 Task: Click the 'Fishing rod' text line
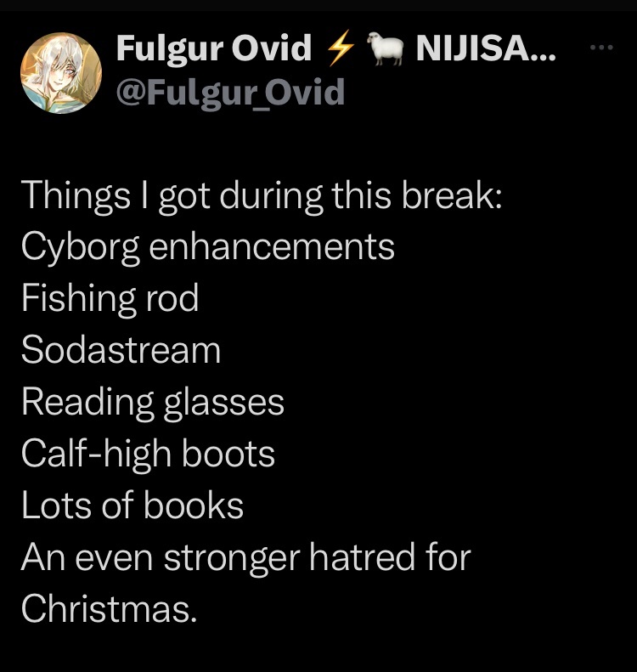pos(110,299)
